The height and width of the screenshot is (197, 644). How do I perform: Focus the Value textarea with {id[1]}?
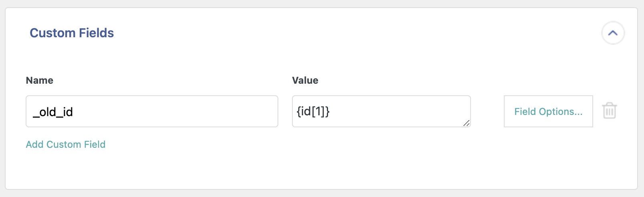[381, 111]
